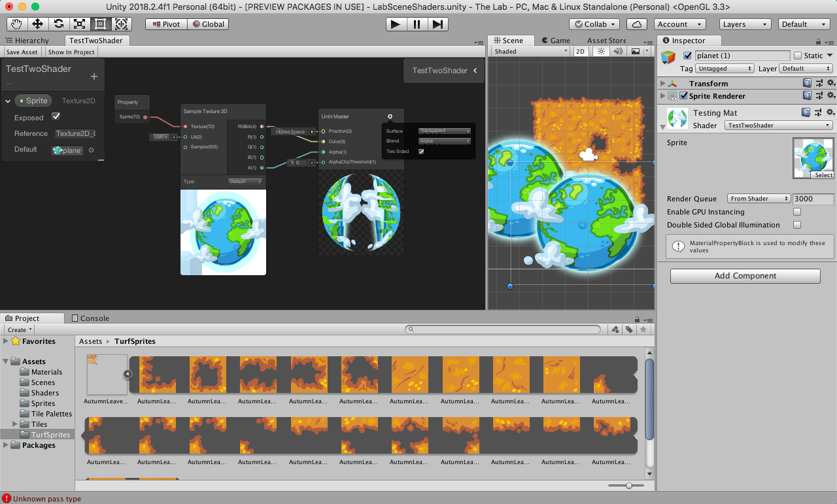Image resolution: width=837 pixels, height=504 pixels.
Task: Switch to the Console tab
Action: (x=90, y=318)
